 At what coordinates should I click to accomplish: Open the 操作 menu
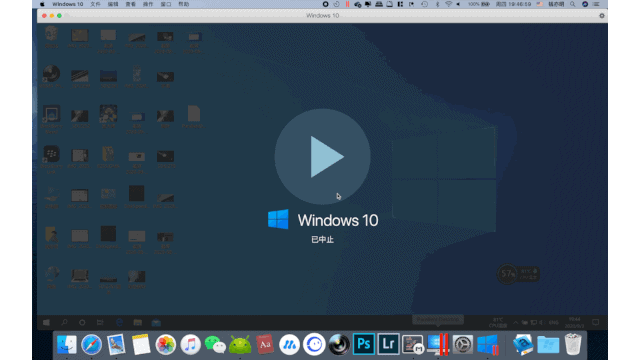pyautogui.click(x=148, y=4)
